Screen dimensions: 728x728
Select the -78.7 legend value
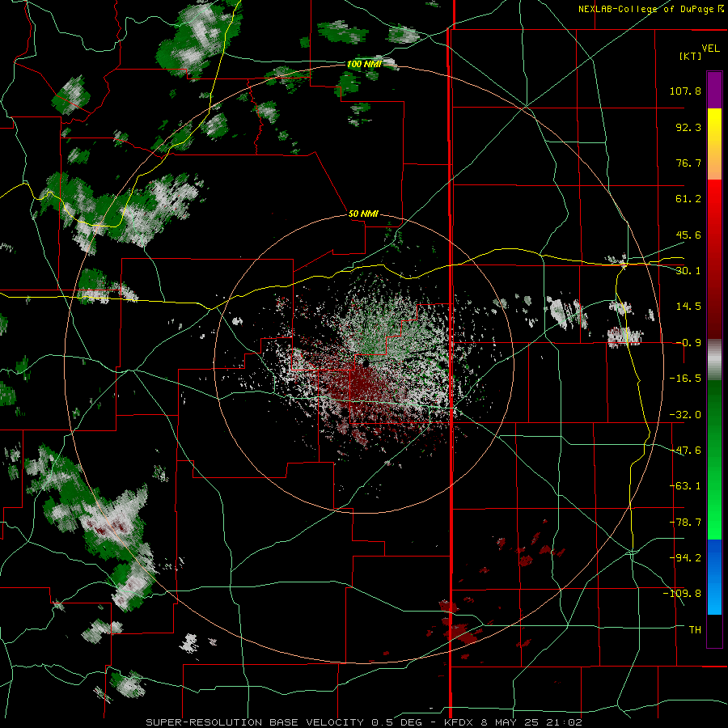pos(685,523)
